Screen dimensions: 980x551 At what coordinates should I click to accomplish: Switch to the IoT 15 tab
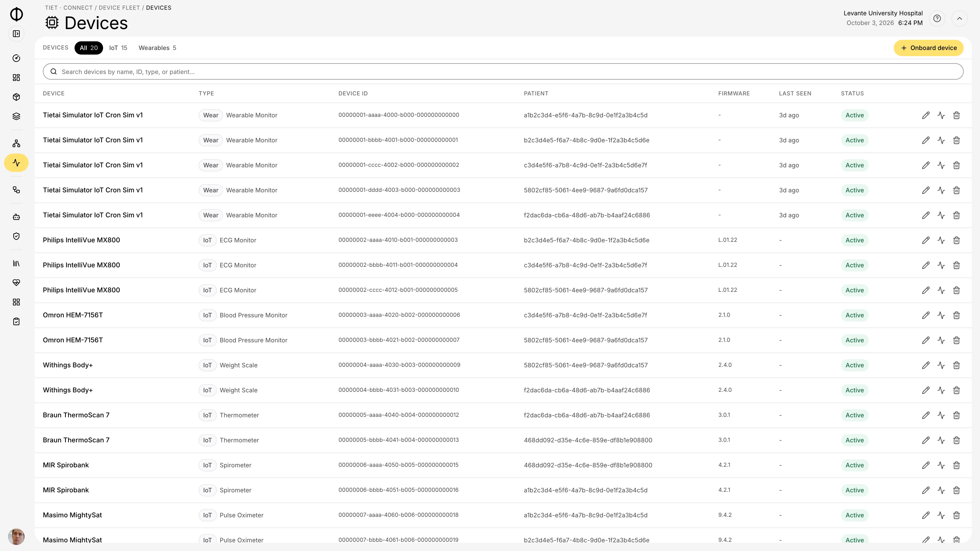coord(118,48)
